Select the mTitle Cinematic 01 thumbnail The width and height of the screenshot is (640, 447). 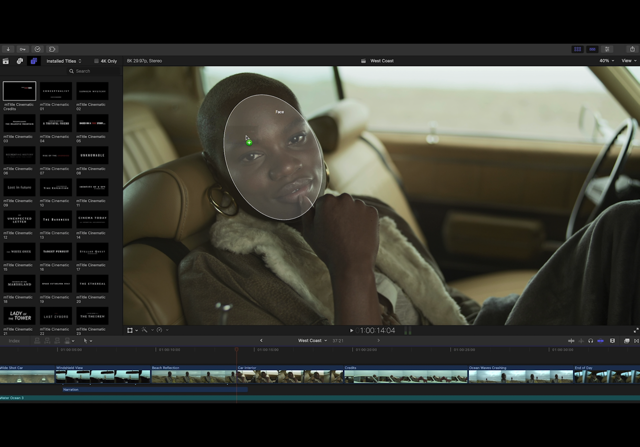point(56,91)
